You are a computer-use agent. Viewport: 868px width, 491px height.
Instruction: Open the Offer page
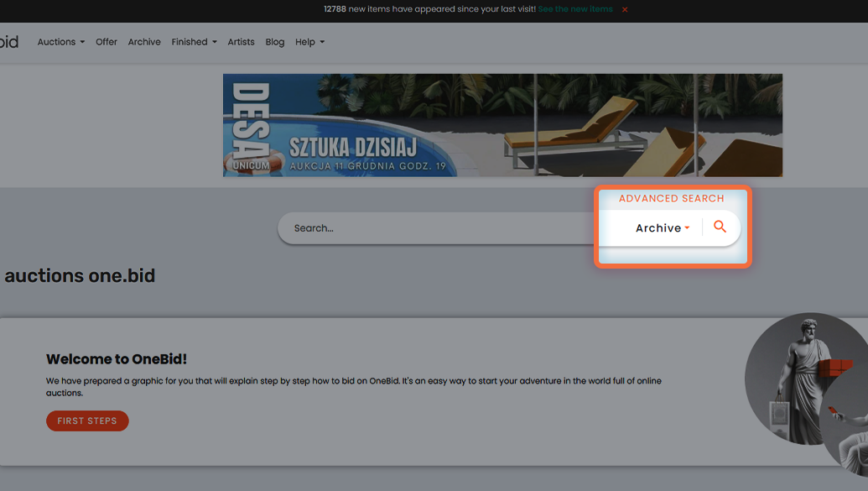pyautogui.click(x=107, y=42)
